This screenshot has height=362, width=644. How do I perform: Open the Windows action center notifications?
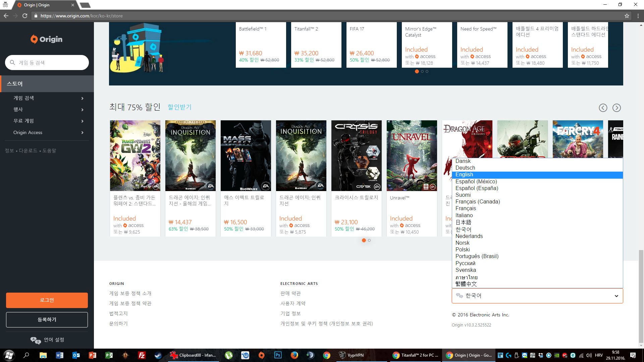click(x=633, y=355)
